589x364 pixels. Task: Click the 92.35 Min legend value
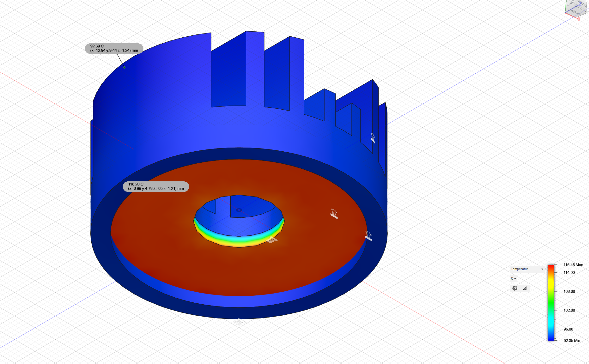click(572, 341)
